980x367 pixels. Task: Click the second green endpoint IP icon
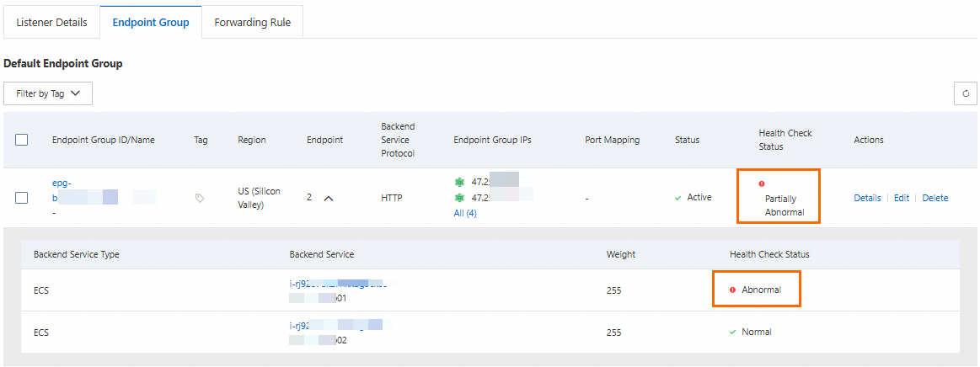(x=460, y=198)
